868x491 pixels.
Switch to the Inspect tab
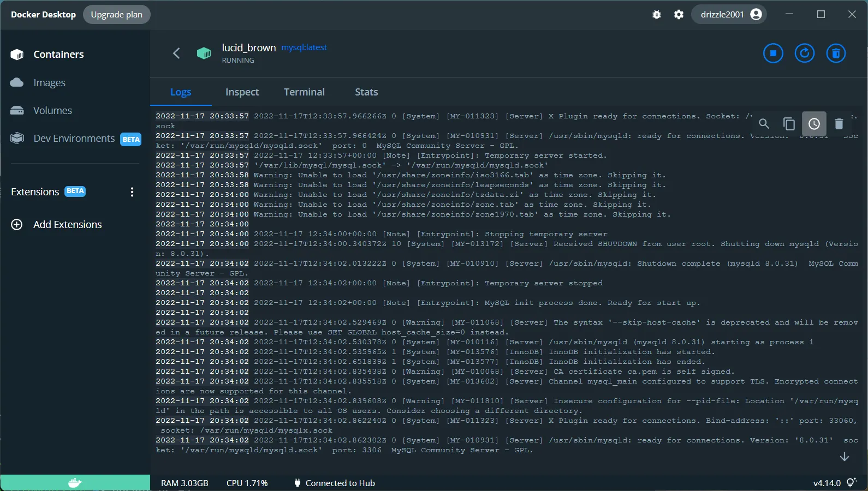[x=242, y=92]
